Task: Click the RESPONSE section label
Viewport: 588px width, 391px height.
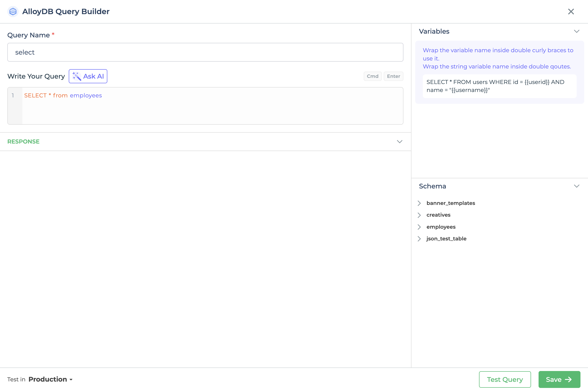Action: [x=24, y=142]
